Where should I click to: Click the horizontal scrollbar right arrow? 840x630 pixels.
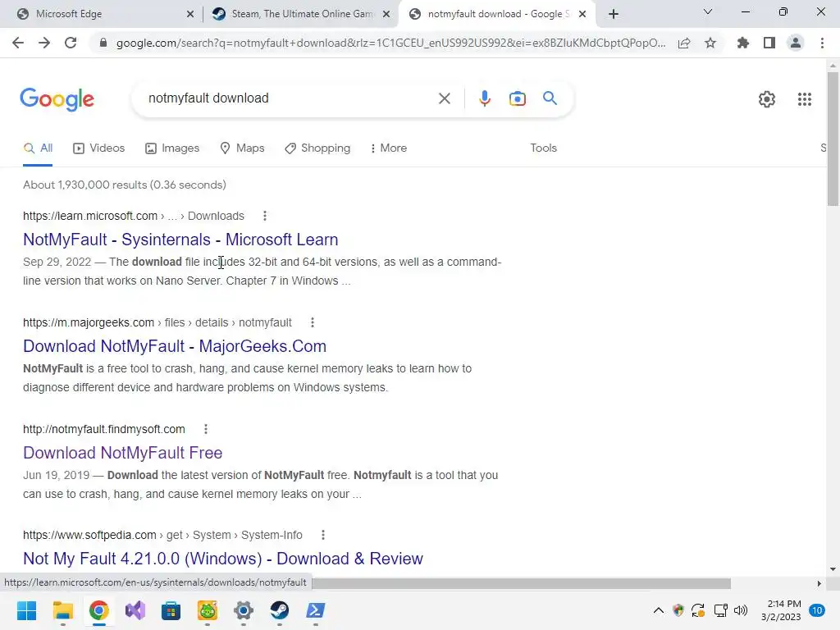819,583
